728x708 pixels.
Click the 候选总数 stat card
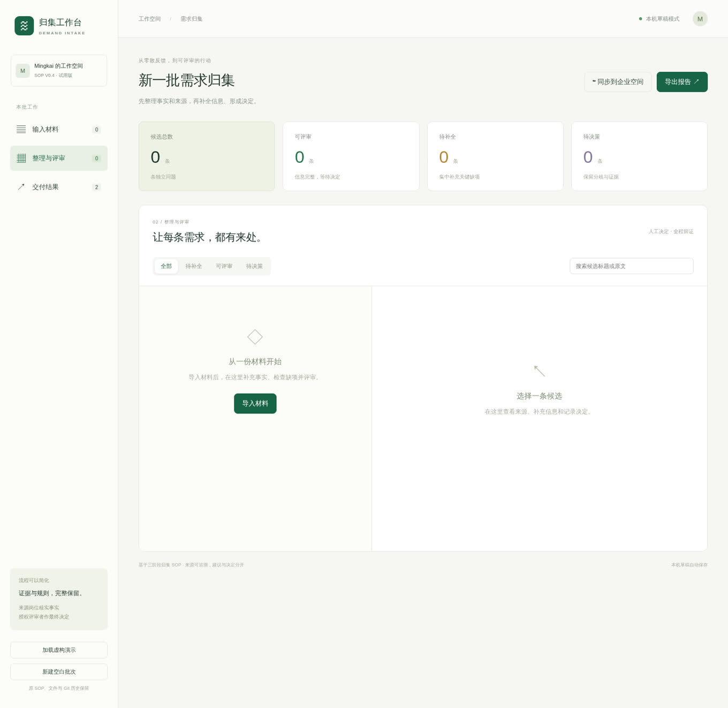(207, 156)
